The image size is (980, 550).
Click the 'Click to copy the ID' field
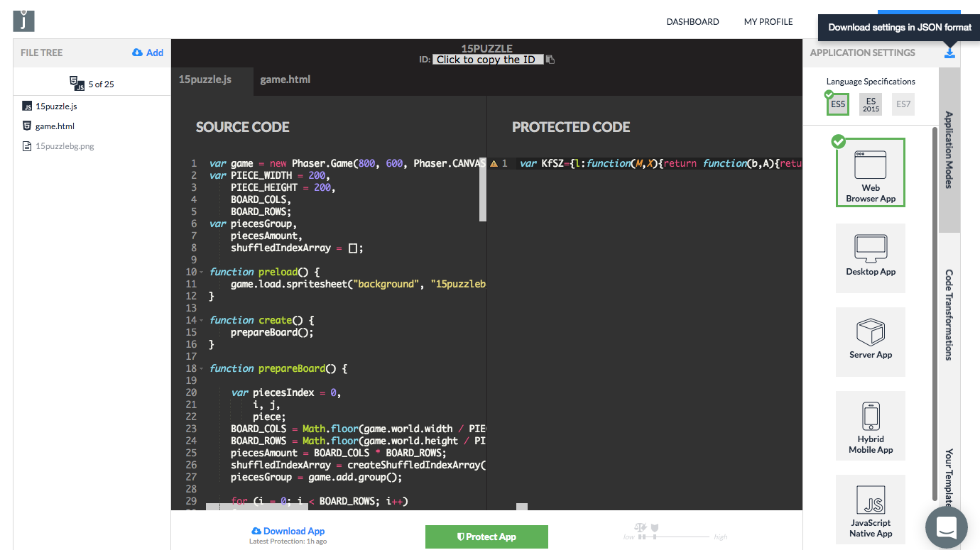488,60
